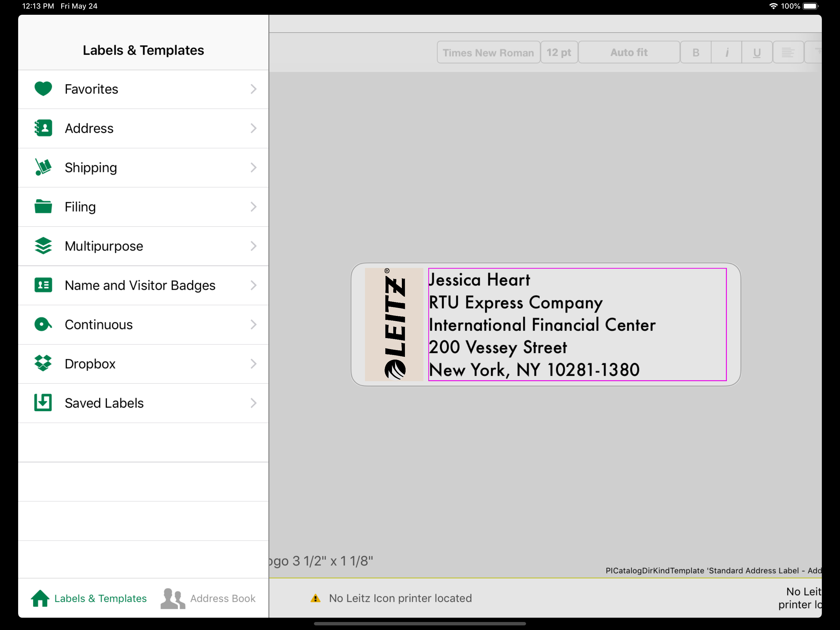Click the 'RTU Express Company' label line
This screenshot has height=630, width=840.
coord(516,303)
